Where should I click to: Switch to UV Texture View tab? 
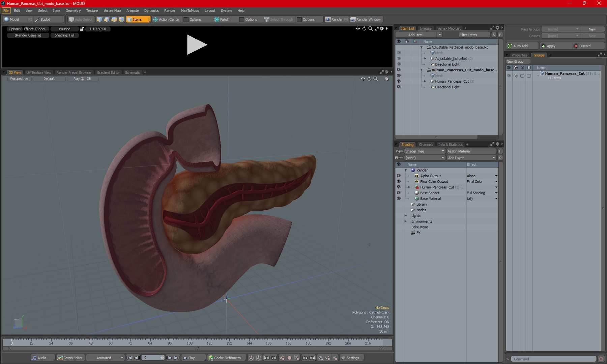point(39,72)
